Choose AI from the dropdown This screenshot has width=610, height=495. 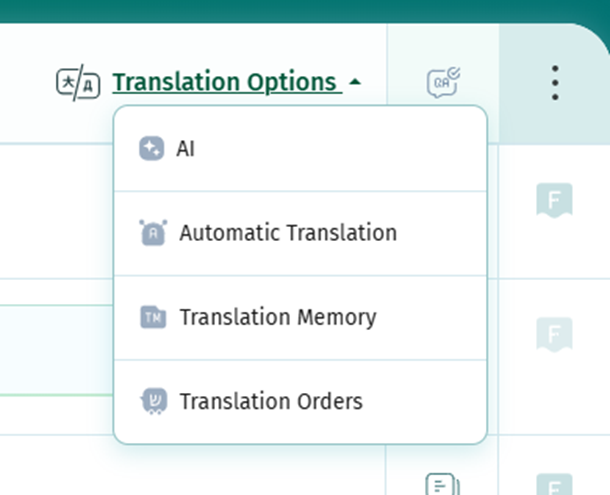(186, 149)
